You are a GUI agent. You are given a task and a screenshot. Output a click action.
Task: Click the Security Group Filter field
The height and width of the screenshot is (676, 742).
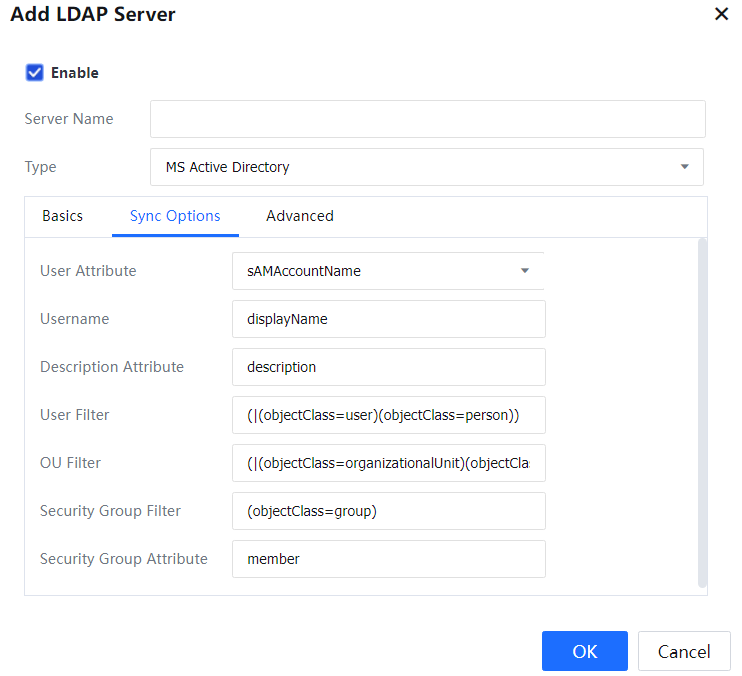[x=388, y=511]
